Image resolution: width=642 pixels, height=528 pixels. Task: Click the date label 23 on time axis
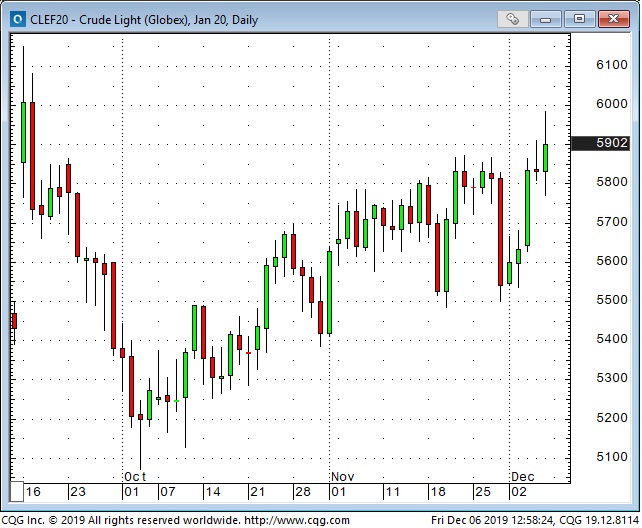tap(78, 492)
